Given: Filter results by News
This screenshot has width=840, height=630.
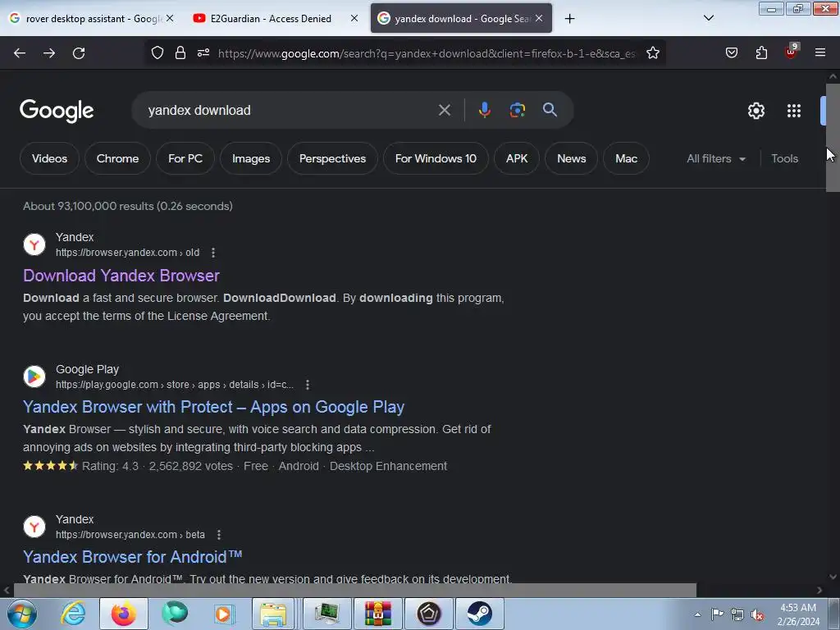Looking at the screenshot, I should click(571, 158).
